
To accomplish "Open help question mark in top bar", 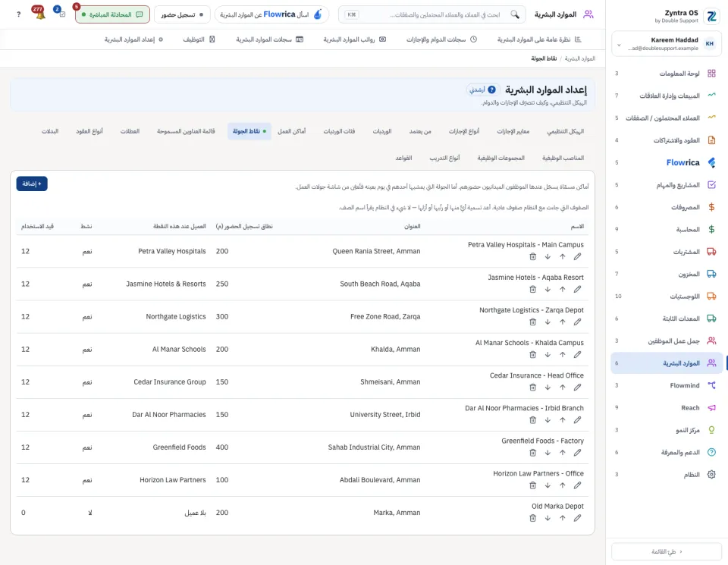I will click(x=18, y=14).
